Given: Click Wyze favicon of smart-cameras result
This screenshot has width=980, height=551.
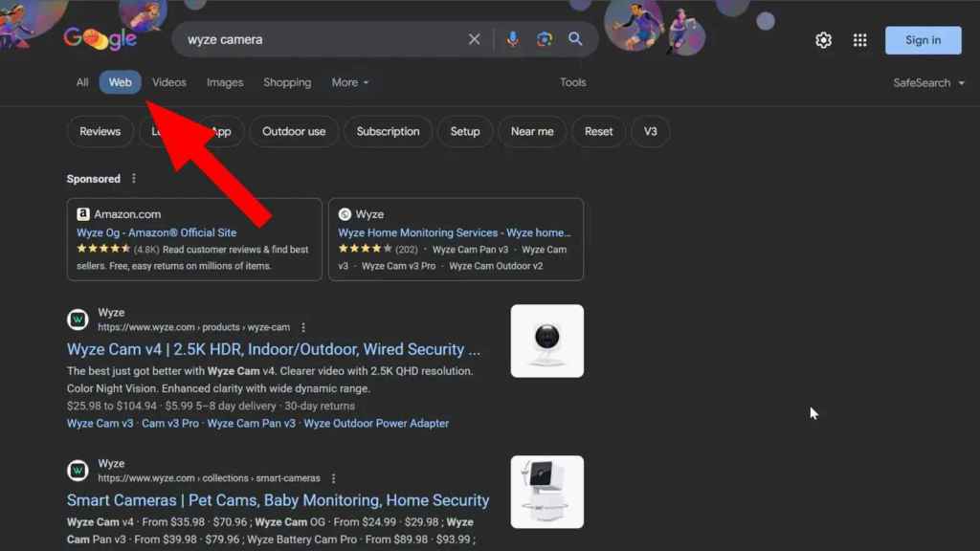Looking at the screenshot, I should (78, 471).
